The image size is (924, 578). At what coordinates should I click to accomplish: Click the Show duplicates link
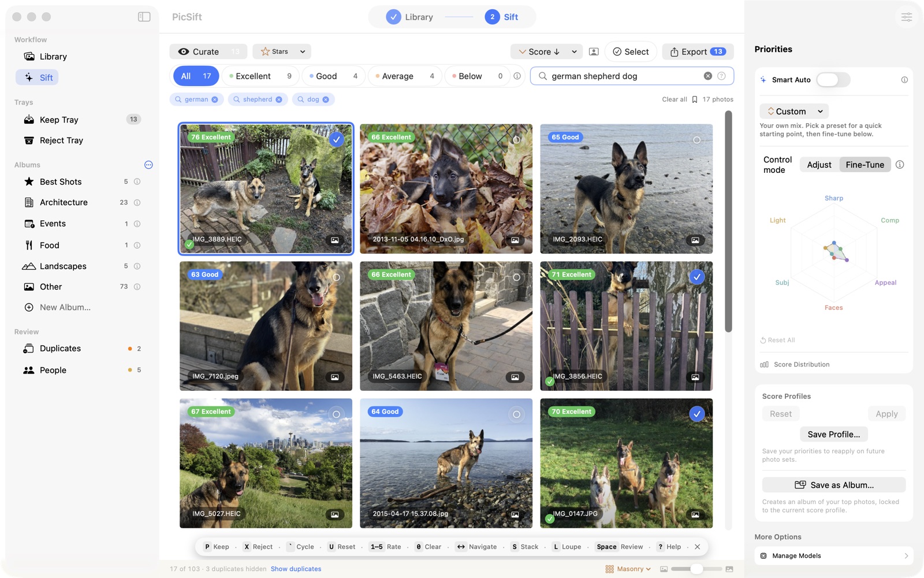pos(296,569)
